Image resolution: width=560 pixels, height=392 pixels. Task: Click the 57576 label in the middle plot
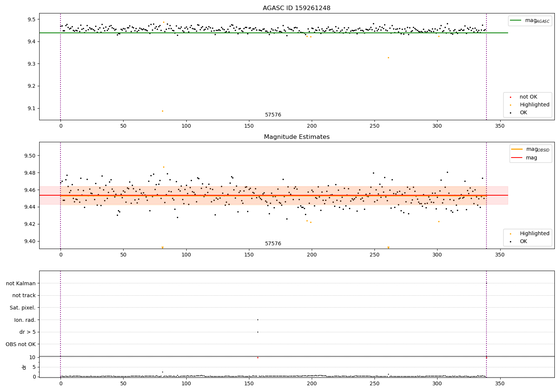click(273, 244)
